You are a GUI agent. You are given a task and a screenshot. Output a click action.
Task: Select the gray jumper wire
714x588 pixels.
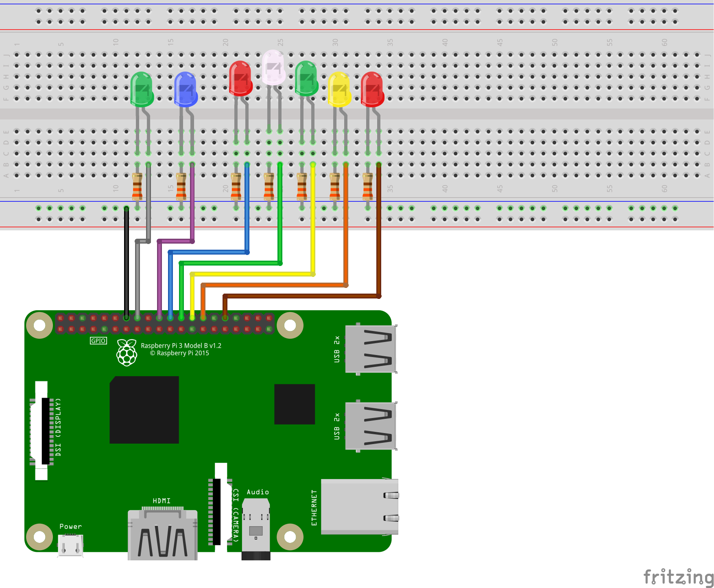point(138,281)
